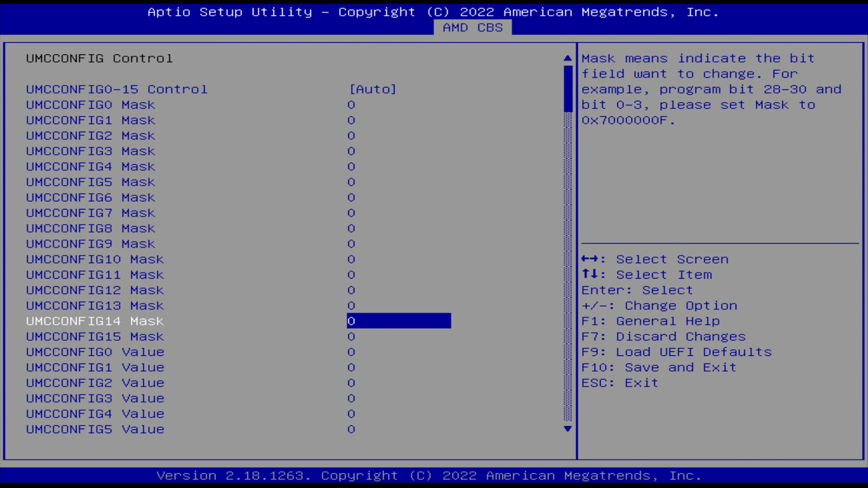868x488 pixels.
Task: Click the UMCCONFIG12 Mask label
Action: (95, 290)
